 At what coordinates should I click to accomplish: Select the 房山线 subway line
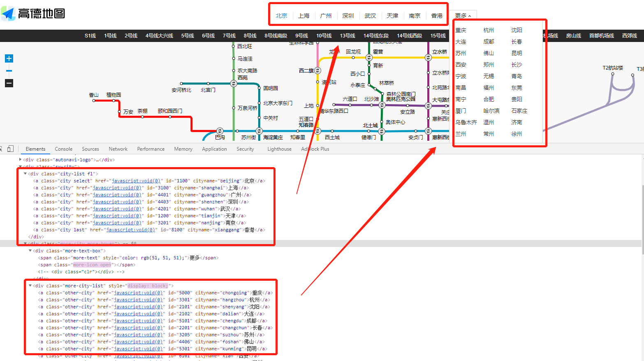pos(574,36)
